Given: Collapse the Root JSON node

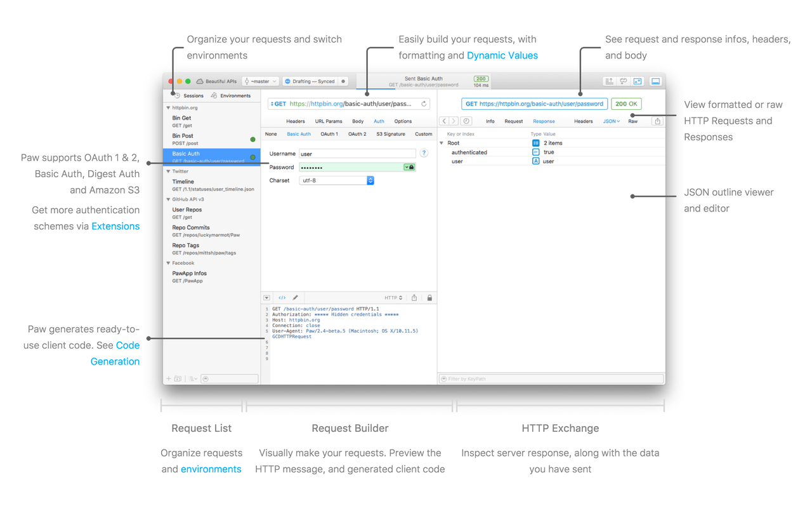Looking at the screenshot, I should [442, 144].
